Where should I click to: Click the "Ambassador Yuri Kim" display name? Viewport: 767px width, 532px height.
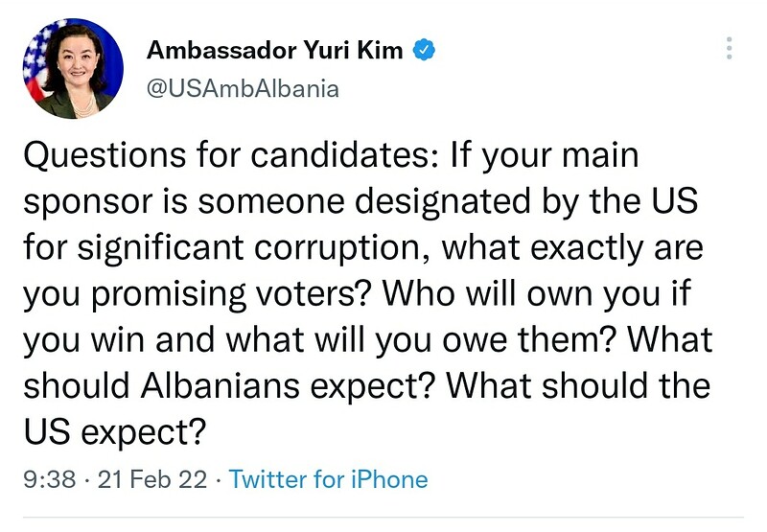(x=274, y=50)
